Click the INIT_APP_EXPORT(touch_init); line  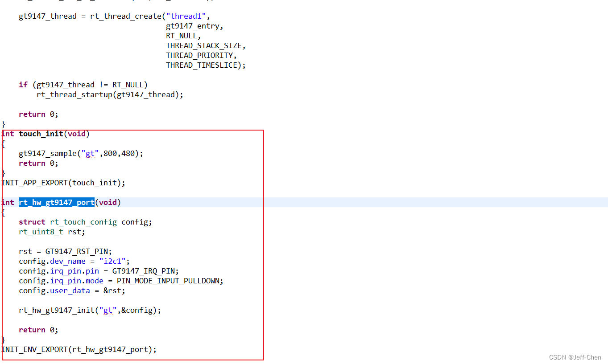point(63,183)
